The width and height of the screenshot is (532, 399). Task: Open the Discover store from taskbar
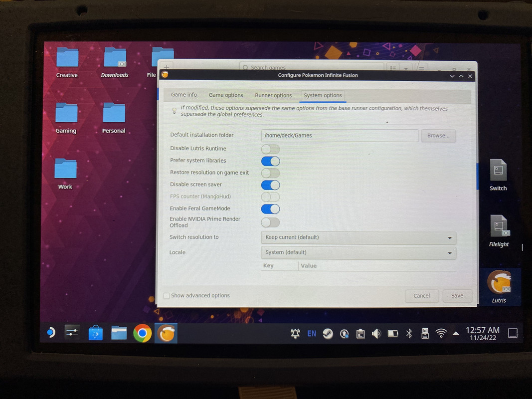coord(95,333)
